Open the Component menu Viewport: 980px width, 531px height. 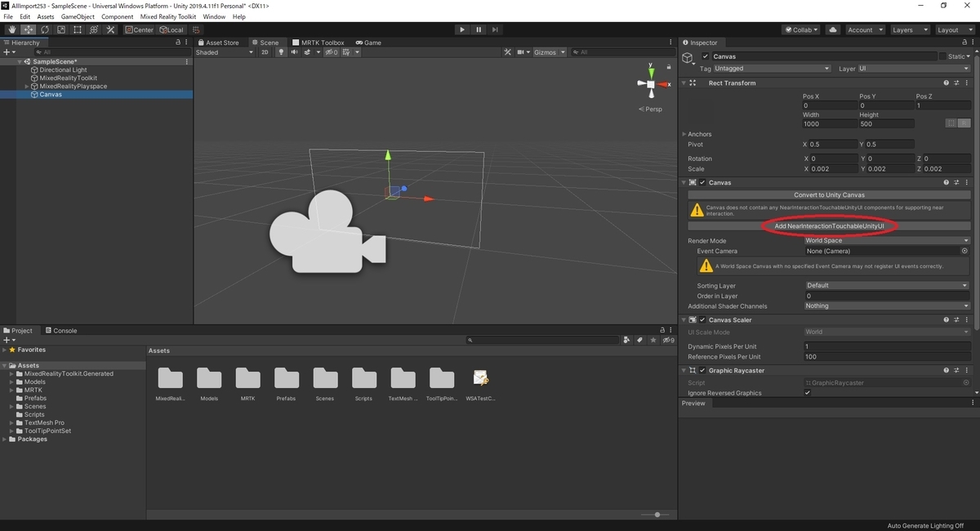[117, 16]
